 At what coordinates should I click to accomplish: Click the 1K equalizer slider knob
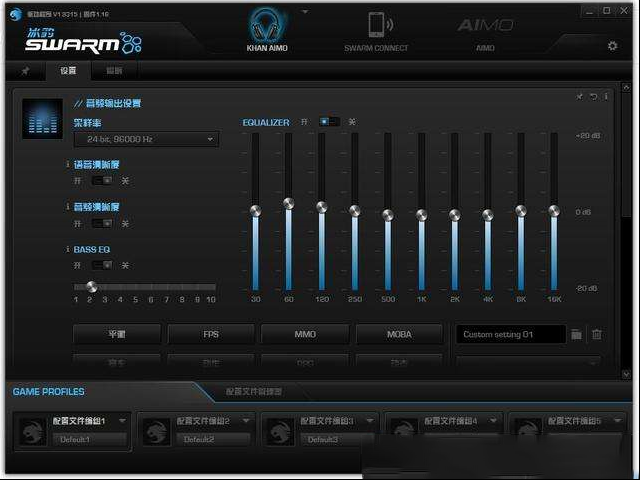point(422,215)
